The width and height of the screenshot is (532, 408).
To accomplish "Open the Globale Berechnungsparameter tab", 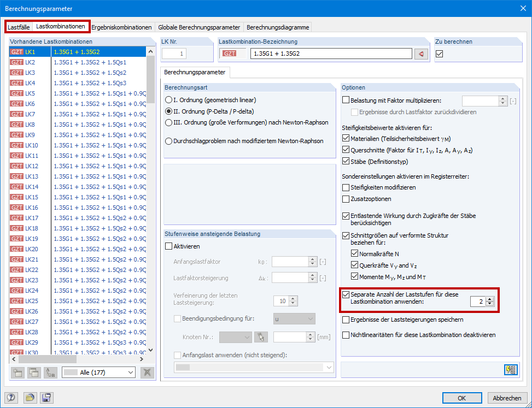I will point(201,26).
